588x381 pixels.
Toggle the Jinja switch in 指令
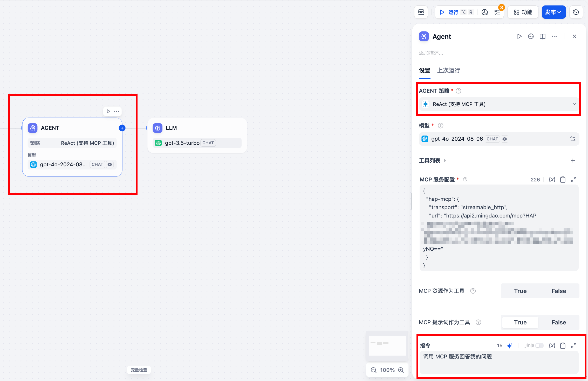tap(539, 346)
